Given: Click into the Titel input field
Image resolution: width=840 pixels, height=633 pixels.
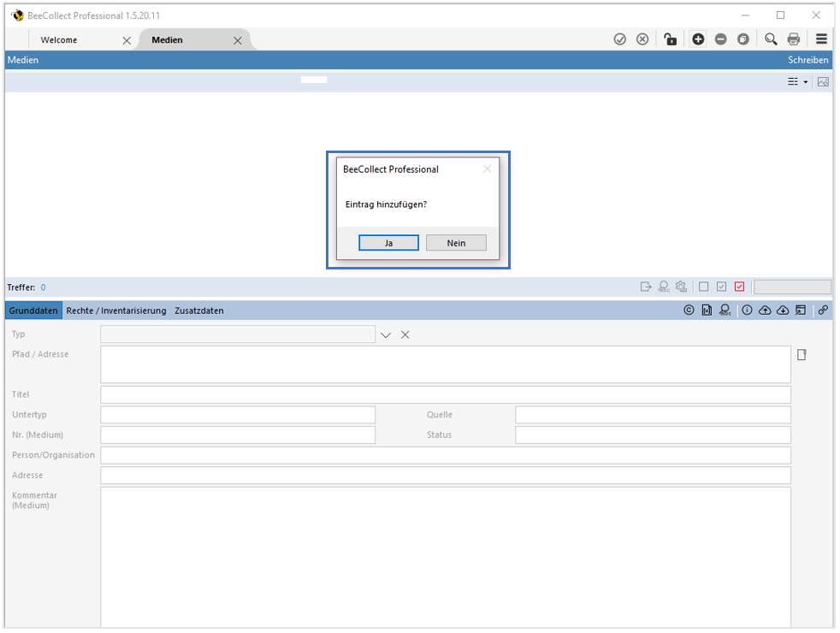Looking at the screenshot, I should tap(445, 395).
